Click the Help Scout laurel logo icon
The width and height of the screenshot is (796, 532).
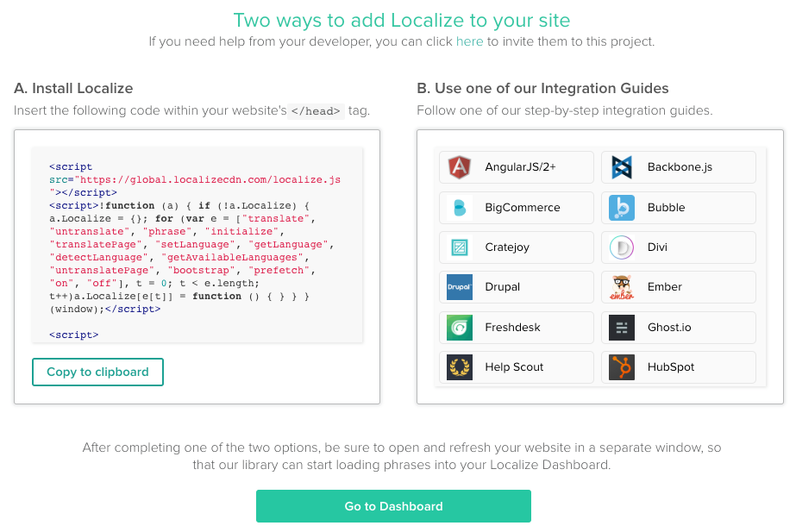click(x=460, y=367)
